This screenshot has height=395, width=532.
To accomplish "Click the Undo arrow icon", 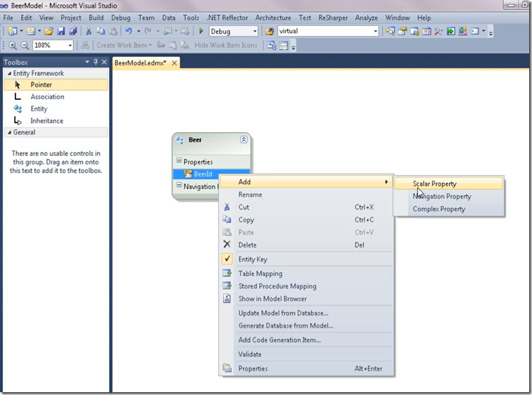I will (129, 31).
